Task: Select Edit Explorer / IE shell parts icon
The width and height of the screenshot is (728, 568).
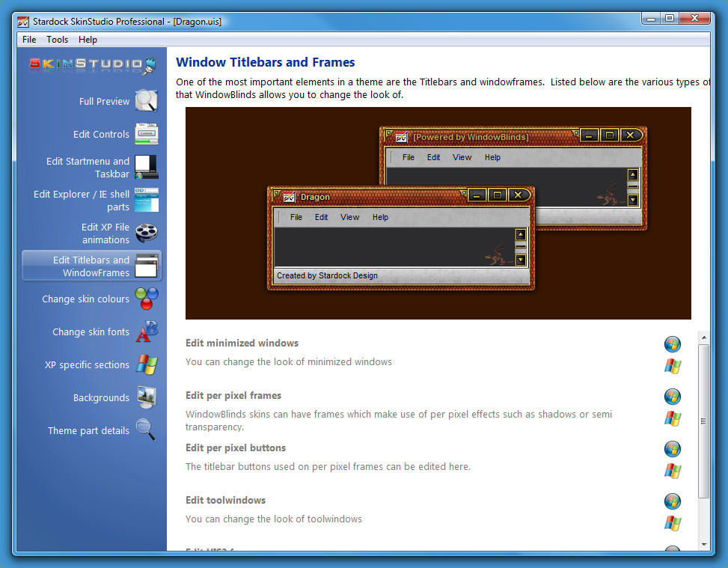Action: [146, 200]
